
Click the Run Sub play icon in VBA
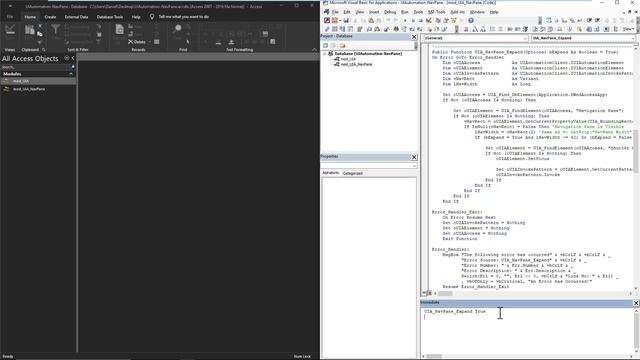[x=405, y=20]
